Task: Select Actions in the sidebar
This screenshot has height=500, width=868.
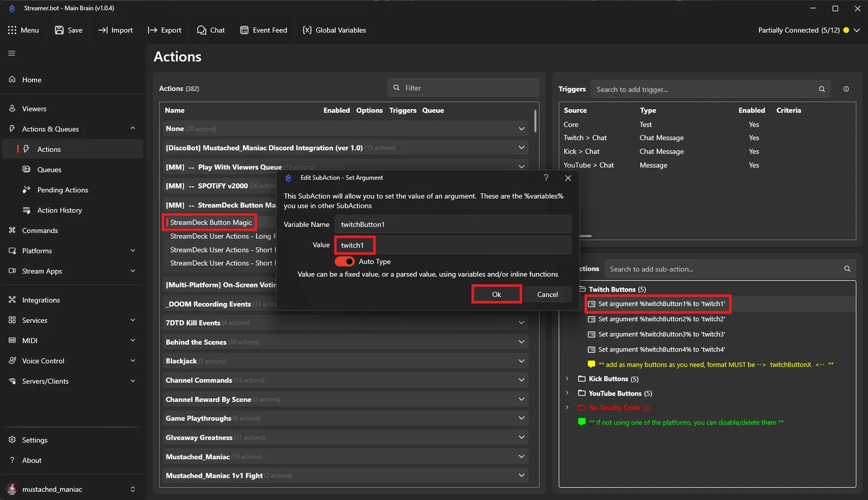Action: [73, 149]
